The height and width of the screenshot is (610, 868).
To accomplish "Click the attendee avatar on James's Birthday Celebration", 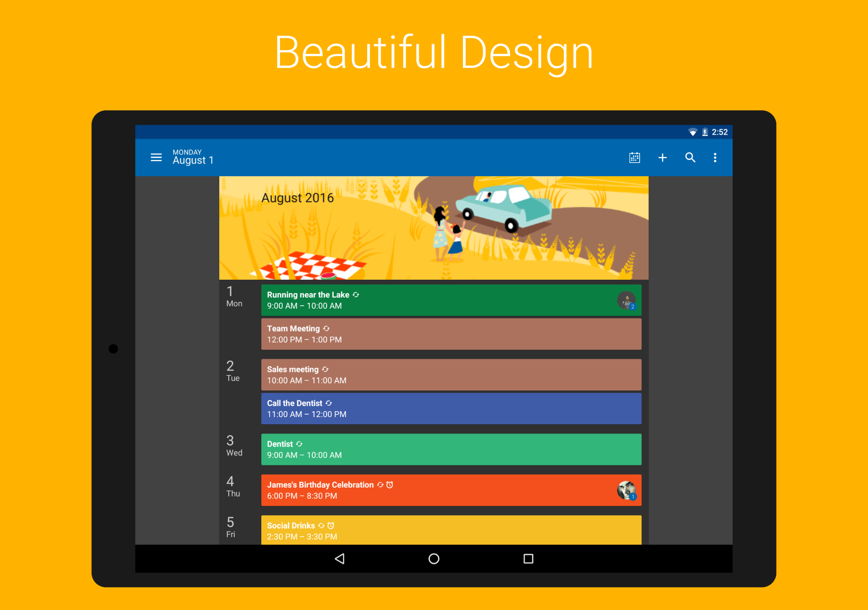I will tap(627, 490).
